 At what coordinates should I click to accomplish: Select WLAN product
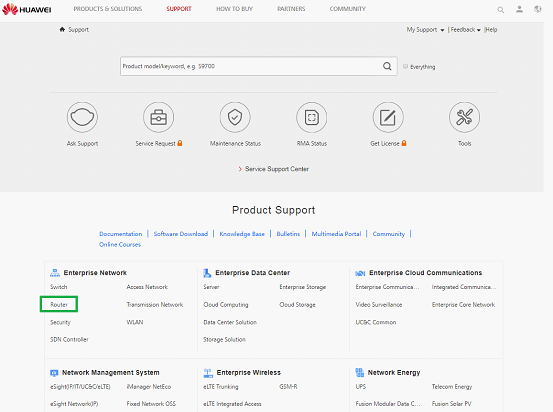point(135,322)
